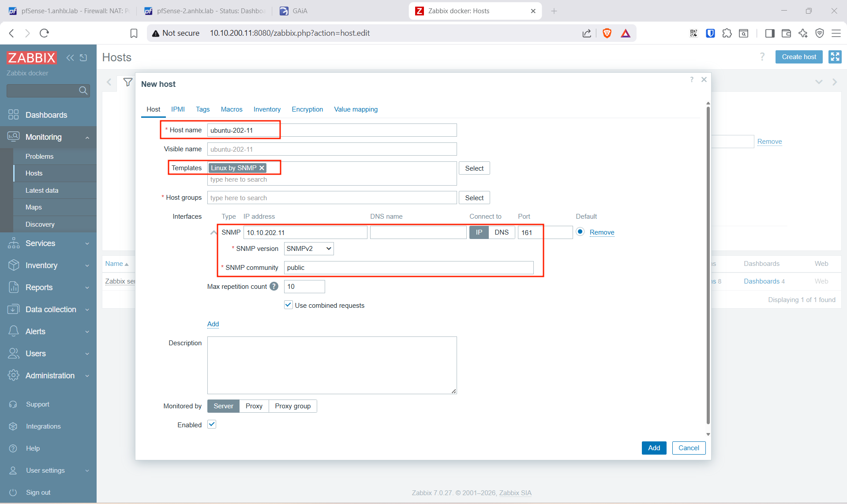Set Monitored by to Proxy

[x=254, y=406]
